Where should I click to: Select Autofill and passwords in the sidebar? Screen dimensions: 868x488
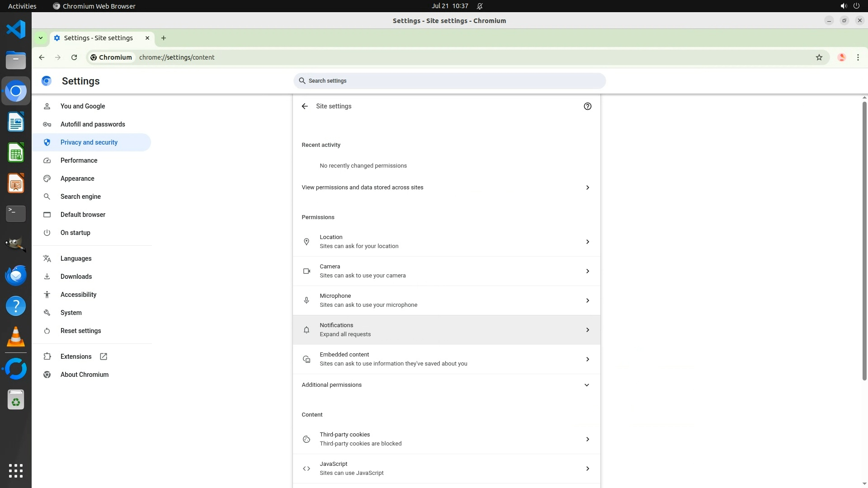(x=93, y=124)
